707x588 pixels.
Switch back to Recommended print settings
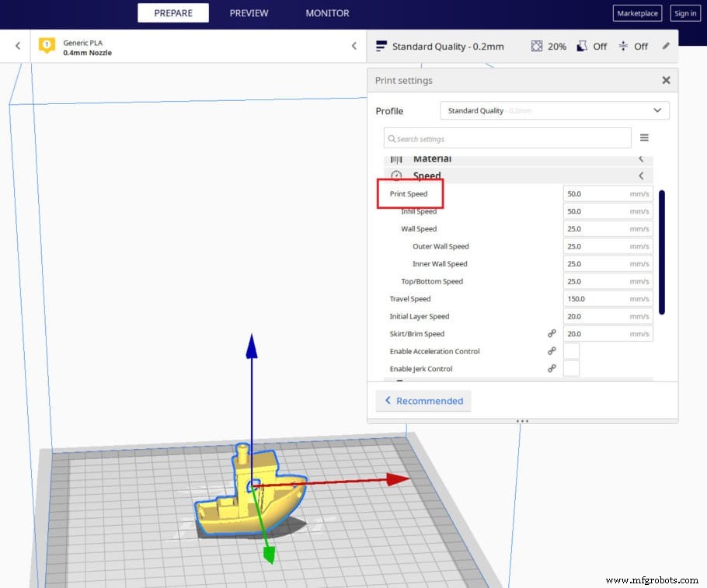(x=423, y=400)
